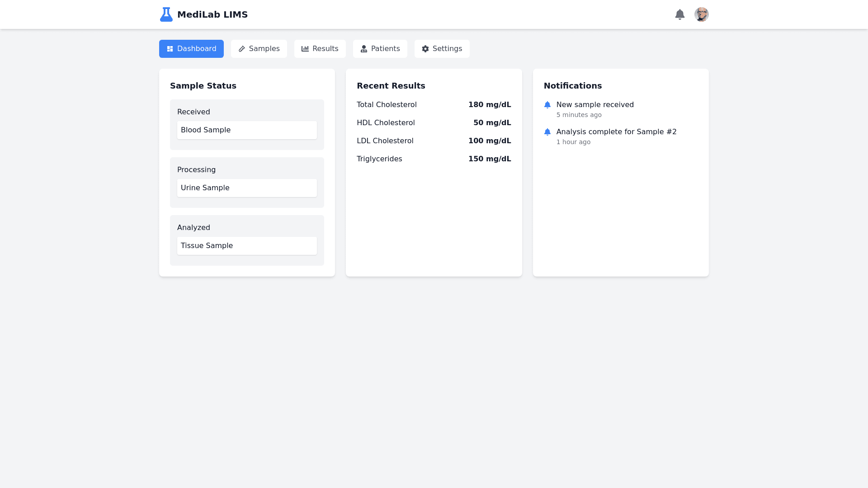Image resolution: width=868 pixels, height=488 pixels.
Task: Click bell icon beside New sample received
Action: 547,105
